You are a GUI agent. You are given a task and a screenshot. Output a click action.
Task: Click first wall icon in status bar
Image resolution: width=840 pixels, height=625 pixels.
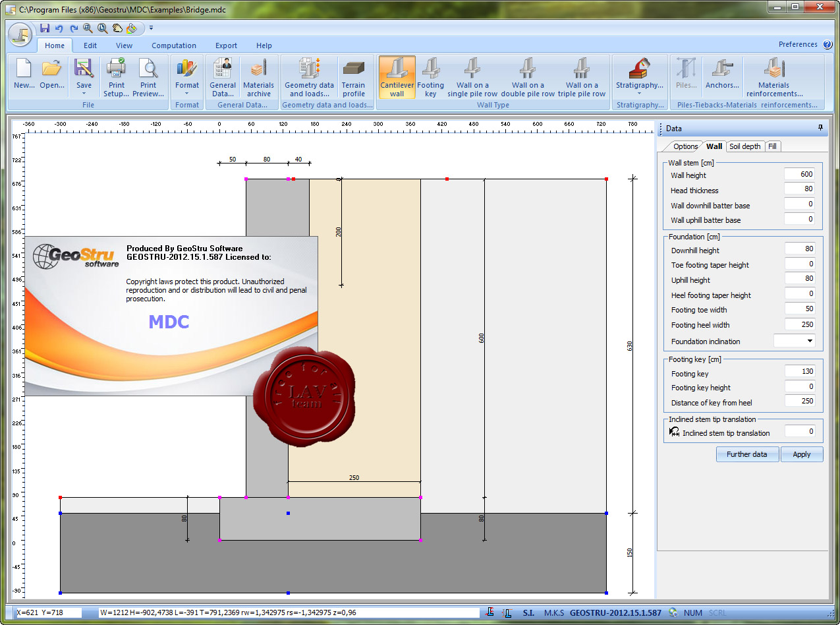pyautogui.click(x=490, y=612)
